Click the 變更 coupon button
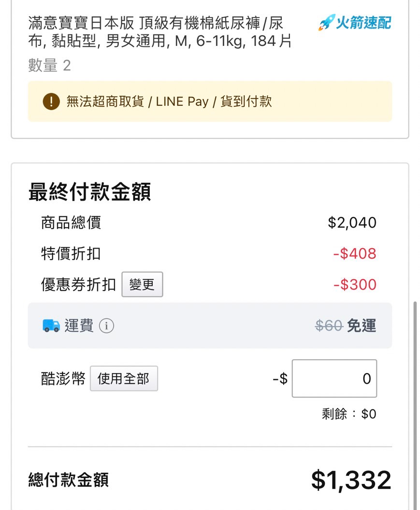Image resolution: width=420 pixels, height=510 pixels. pos(142,284)
